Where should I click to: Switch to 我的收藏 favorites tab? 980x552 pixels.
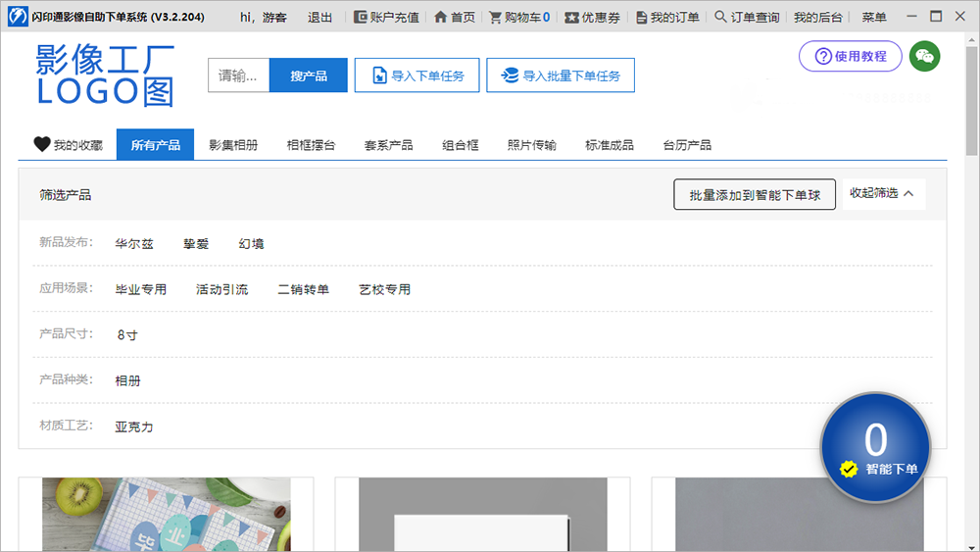[68, 145]
